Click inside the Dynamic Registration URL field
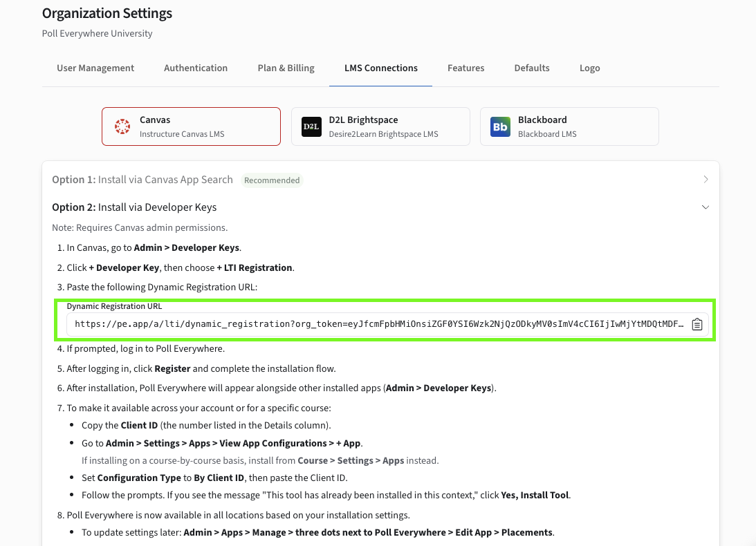 tap(379, 324)
